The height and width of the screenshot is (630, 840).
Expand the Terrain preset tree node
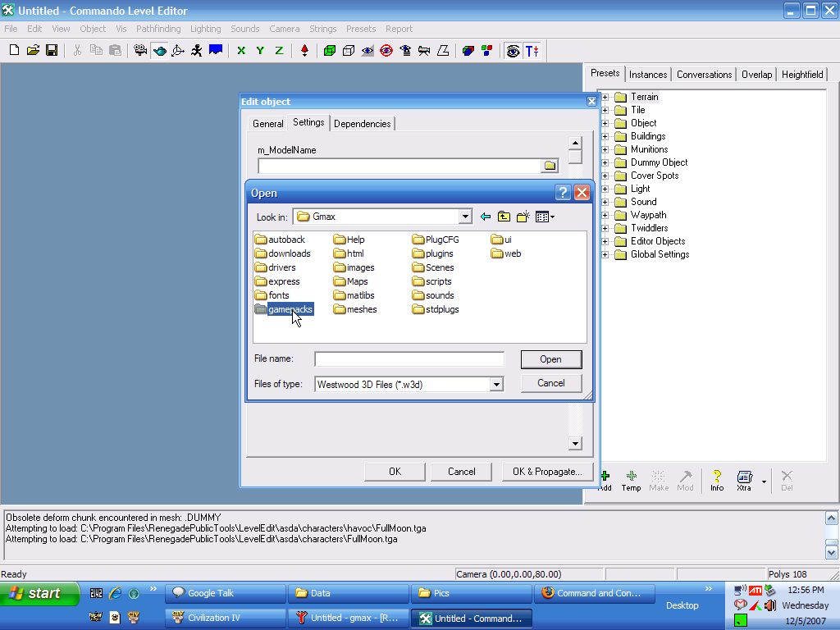(x=605, y=97)
